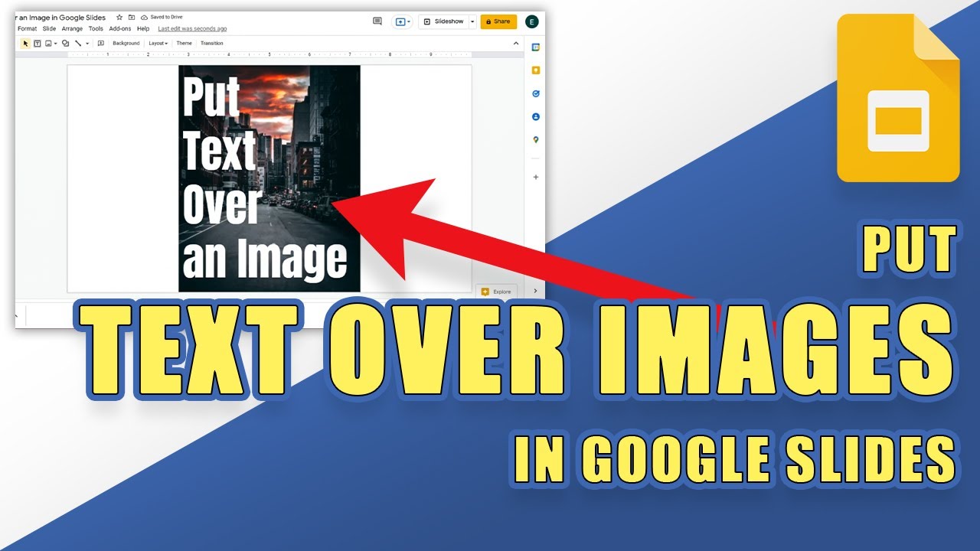Click the 'Saved to Drive' status text

[165, 17]
